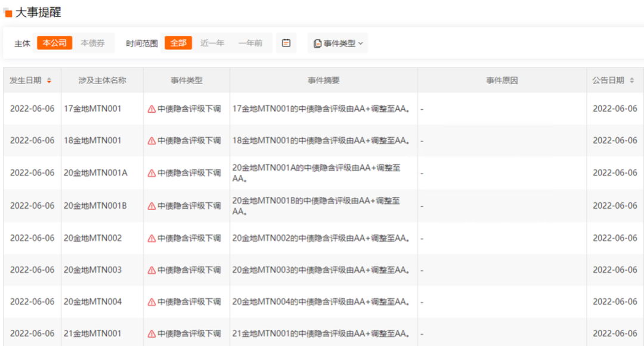Click warning icon in 20金地MTN002 row
Screen dimensions: 644x346
point(151,239)
